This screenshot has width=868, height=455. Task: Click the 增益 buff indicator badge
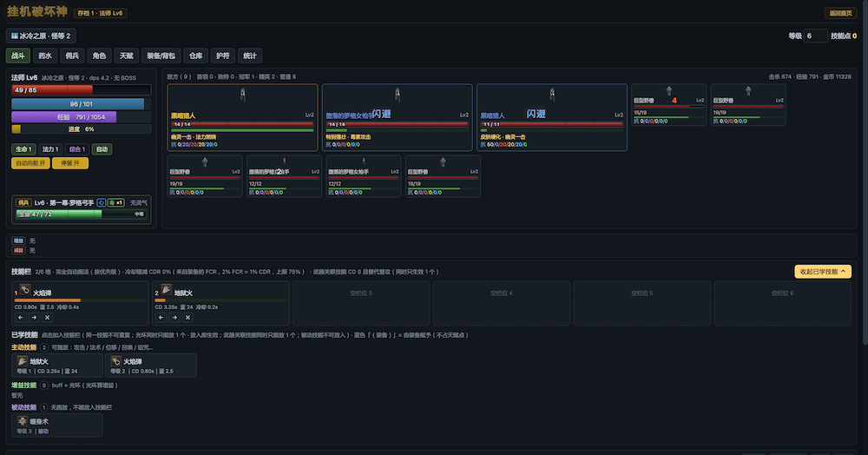coord(18,241)
